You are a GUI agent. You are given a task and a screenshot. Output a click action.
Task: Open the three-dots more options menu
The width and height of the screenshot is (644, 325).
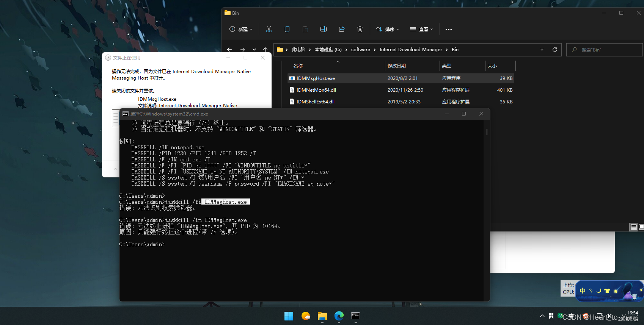coord(449,29)
